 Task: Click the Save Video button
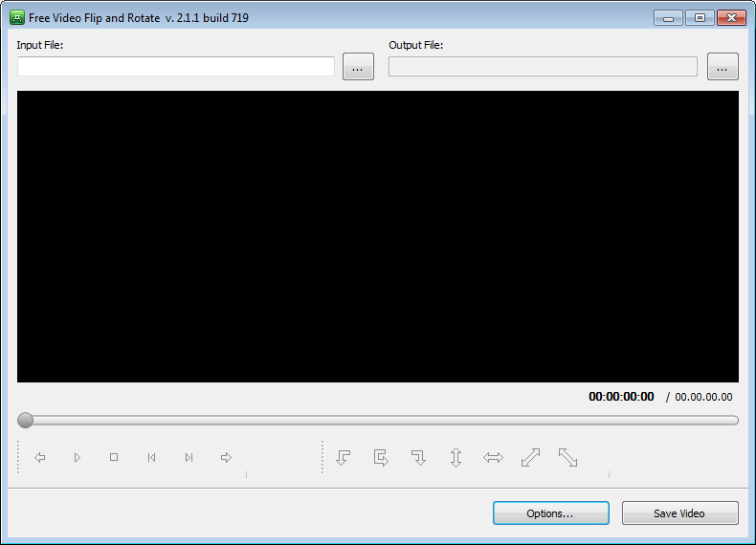click(679, 513)
